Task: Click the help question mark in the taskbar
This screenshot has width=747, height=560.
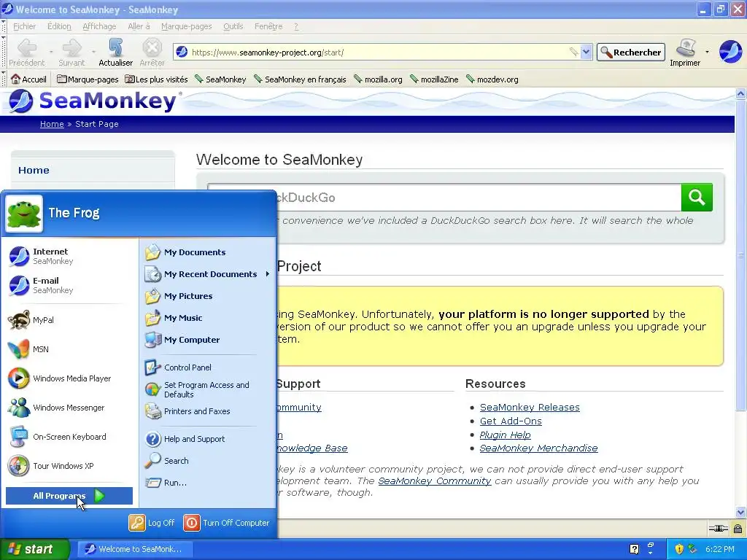Action: pyautogui.click(x=634, y=548)
